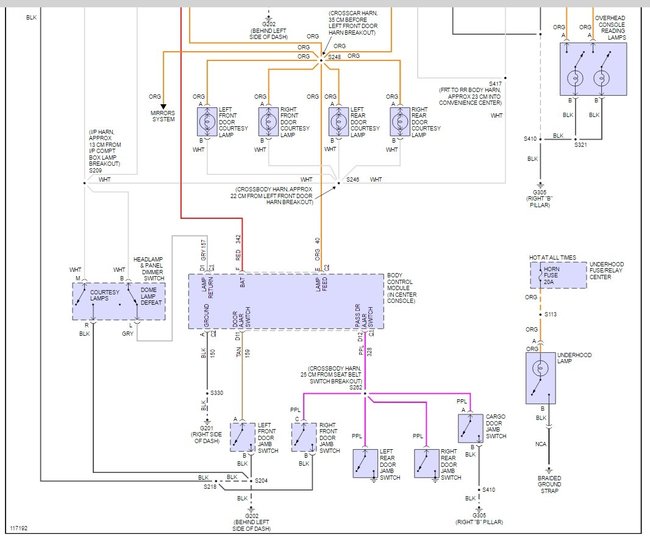Click the 'UNDERHOOD FUSE/RELAY CENTER' label
This screenshot has height=540, width=650.
click(606, 271)
